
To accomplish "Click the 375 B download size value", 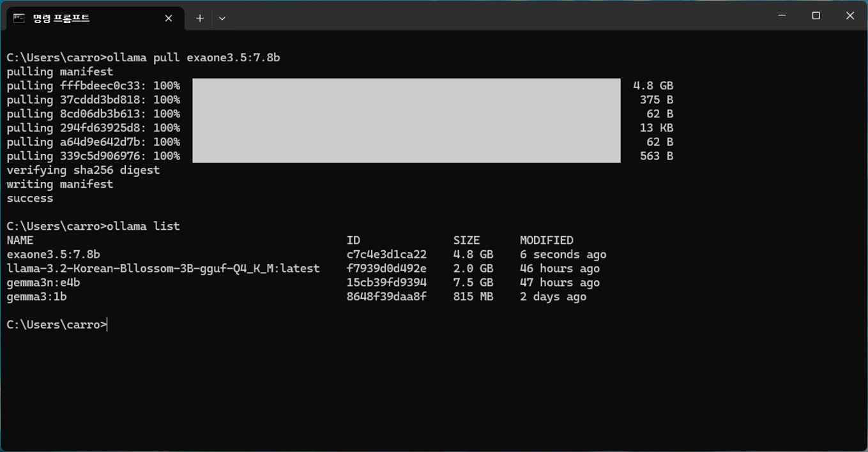I will point(657,100).
